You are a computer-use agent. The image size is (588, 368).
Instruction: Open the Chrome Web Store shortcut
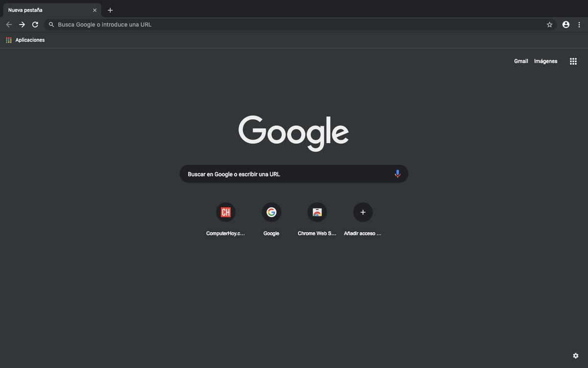317,212
